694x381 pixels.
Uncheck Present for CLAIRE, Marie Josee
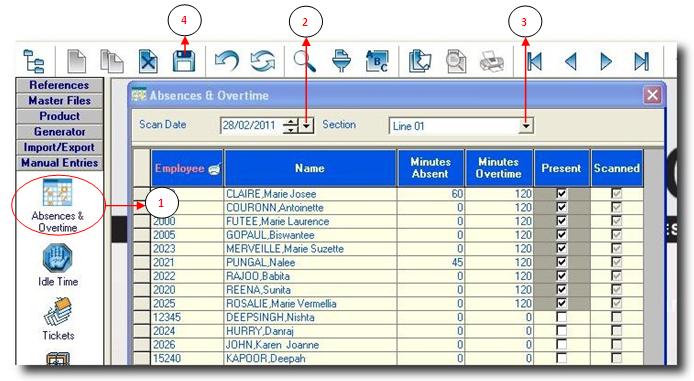562,193
